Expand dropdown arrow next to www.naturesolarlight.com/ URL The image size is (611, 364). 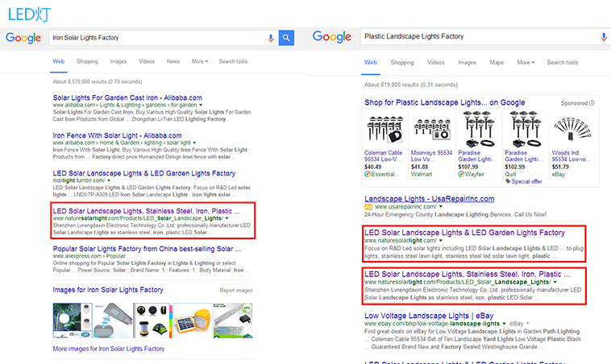(441, 241)
